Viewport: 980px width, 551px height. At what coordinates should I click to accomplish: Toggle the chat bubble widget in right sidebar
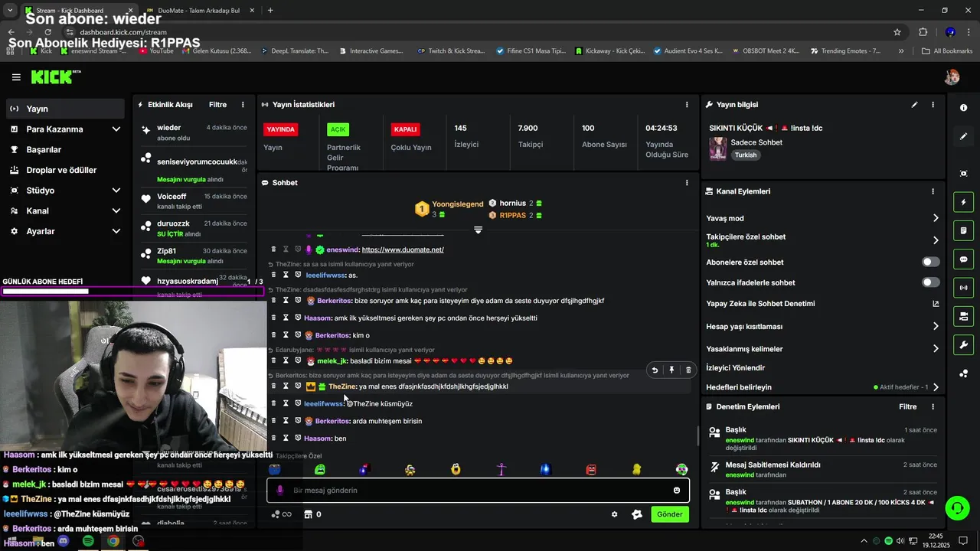tap(963, 259)
